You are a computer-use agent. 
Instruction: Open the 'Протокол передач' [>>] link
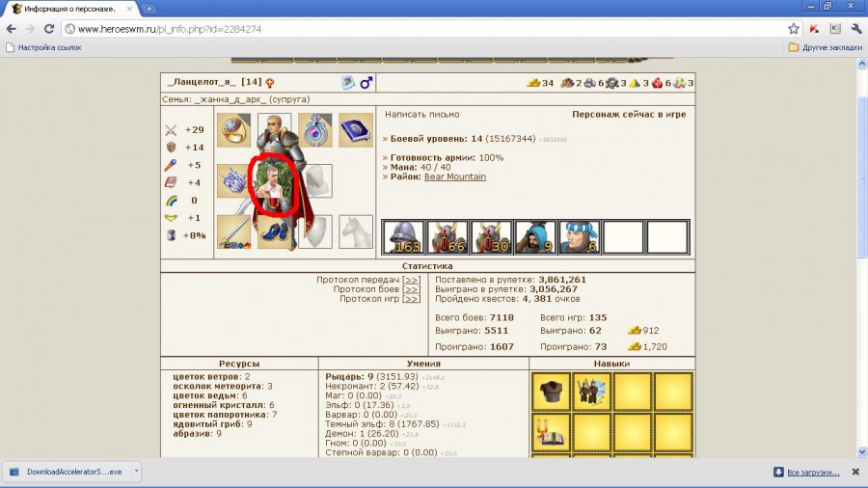(412, 280)
